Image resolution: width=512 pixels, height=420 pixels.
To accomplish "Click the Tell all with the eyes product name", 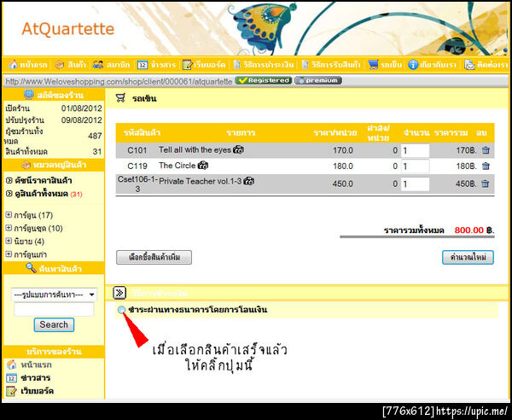I will coord(195,150).
